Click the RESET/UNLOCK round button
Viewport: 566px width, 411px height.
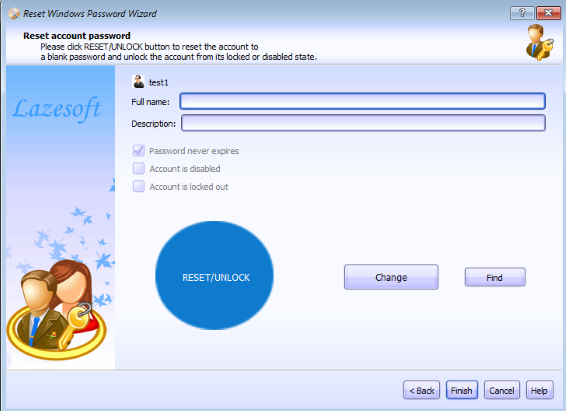[214, 275]
